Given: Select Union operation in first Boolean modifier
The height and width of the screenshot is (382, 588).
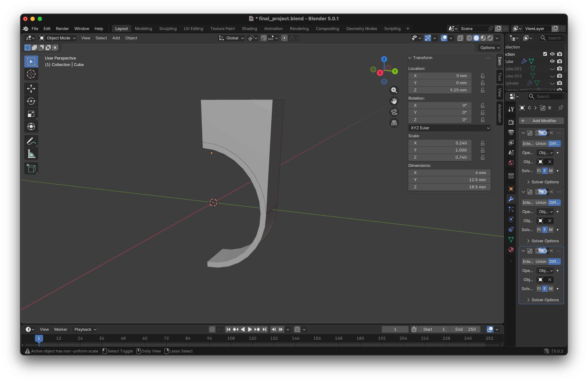Looking at the screenshot, I should pos(541,144).
